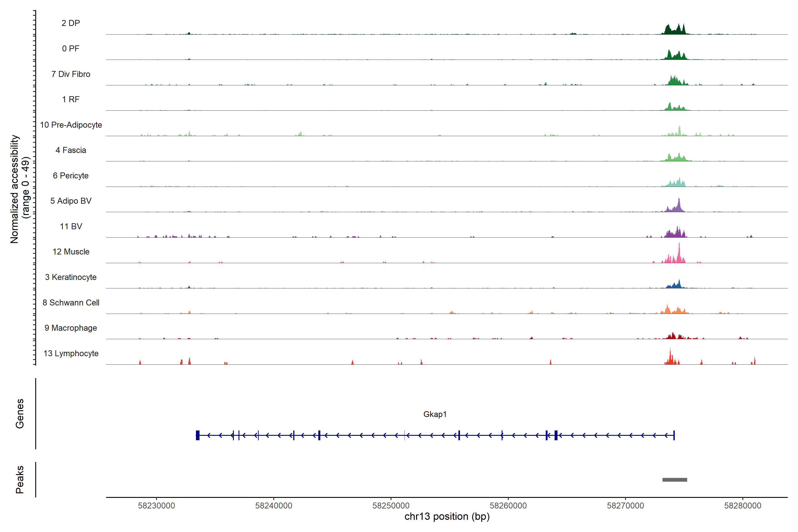Image resolution: width=798 pixels, height=532 pixels.
Task: Select the 10 Pre-Adipocyte track label
Action: coord(71,125)
